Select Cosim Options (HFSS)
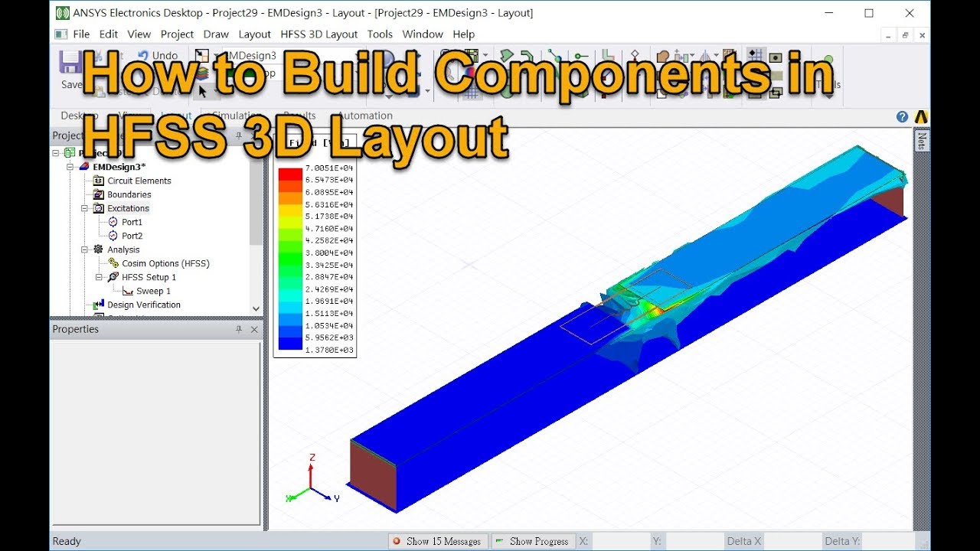Screen dimensions: 980x551 165,263
